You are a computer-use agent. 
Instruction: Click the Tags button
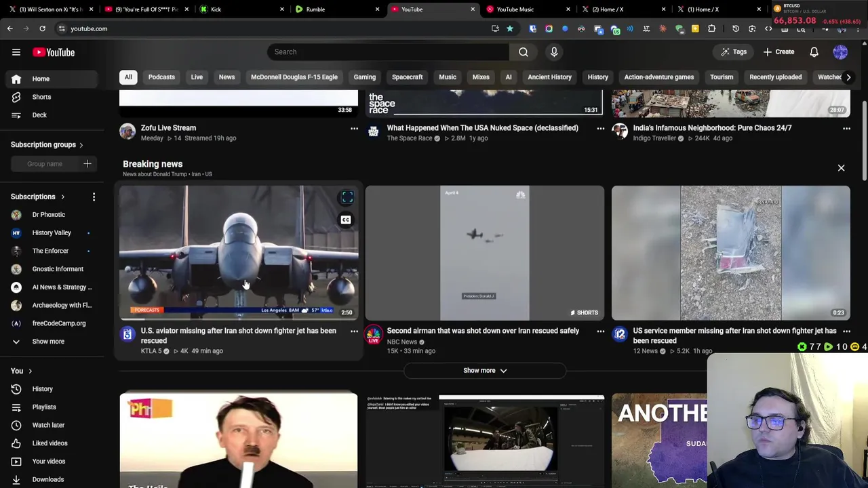(x=733, y=52)
